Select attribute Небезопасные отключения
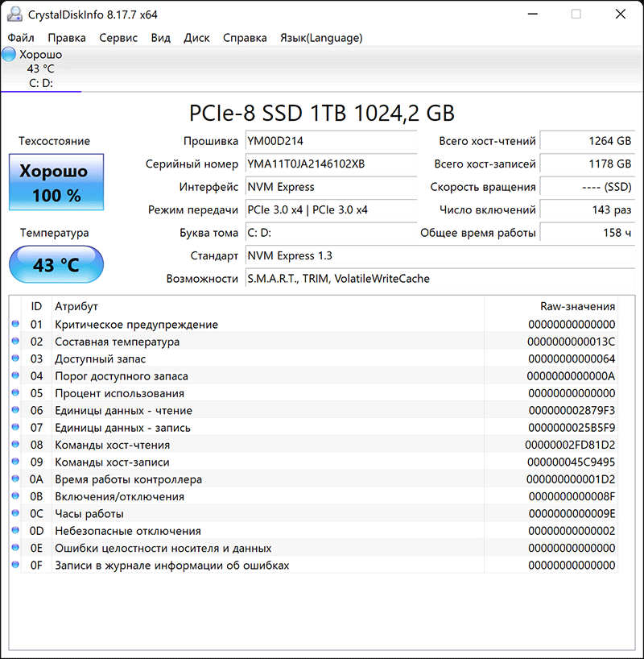 (128, 531)
